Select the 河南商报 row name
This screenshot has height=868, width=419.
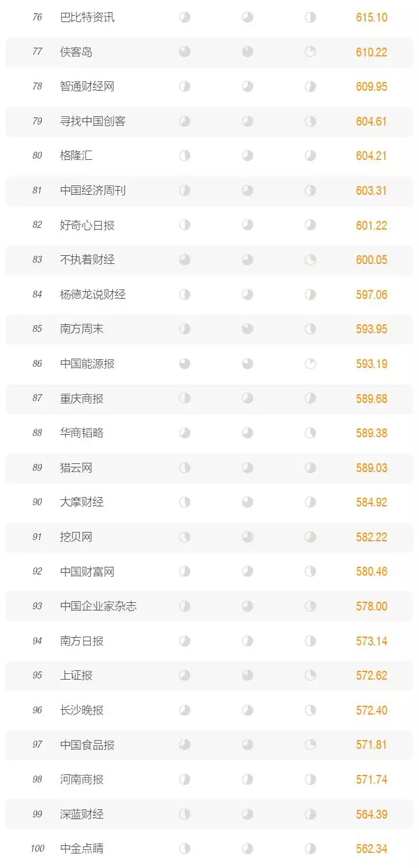[x=82, y=780]
